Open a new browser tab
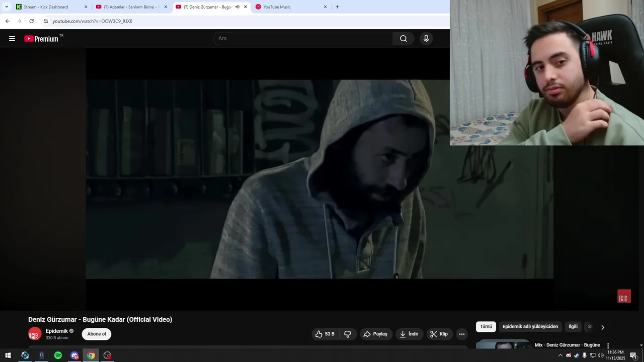The width and height of the screenshot is (644, 362). 337,7
